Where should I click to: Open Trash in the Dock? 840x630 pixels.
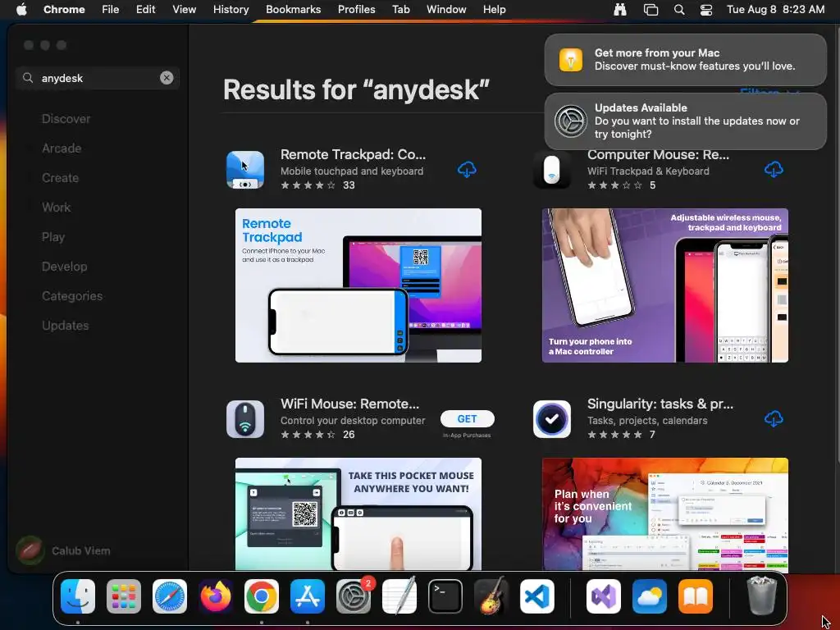pyautogui.click(x=761, y=596)
